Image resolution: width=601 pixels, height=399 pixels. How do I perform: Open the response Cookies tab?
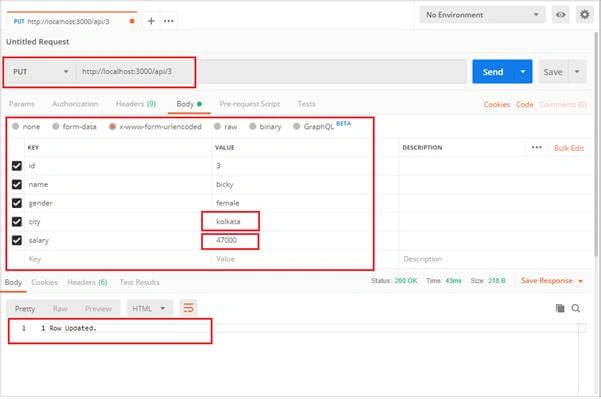(x=44, y=282)
